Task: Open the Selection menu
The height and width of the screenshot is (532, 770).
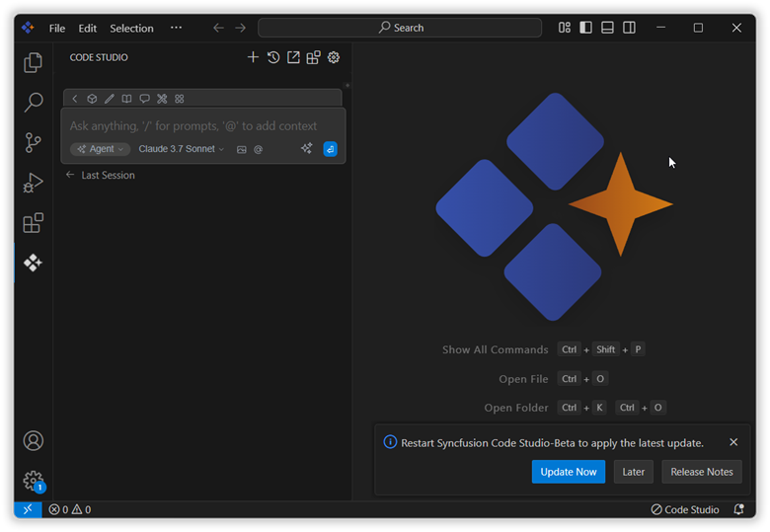Action: (x=131, y=28)
